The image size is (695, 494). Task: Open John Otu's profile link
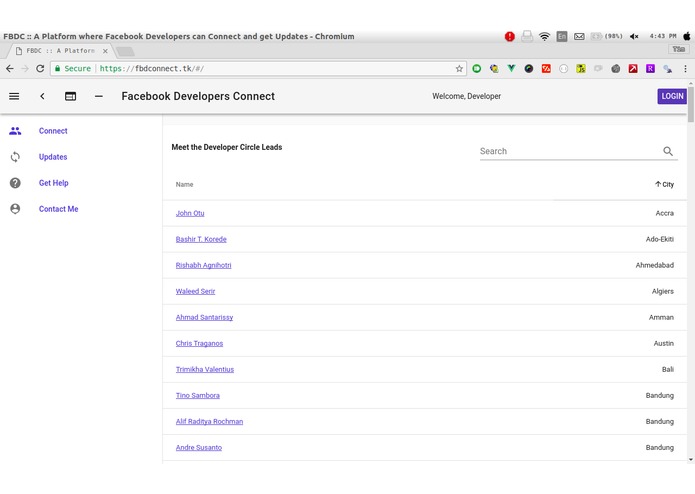tap(190, 213)
